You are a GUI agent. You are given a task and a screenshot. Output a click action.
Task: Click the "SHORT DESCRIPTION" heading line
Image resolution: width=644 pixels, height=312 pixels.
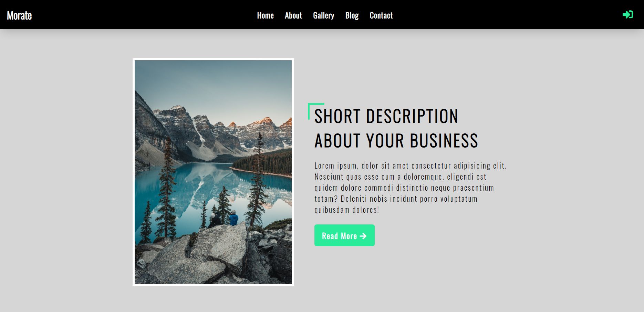[386, 116]
